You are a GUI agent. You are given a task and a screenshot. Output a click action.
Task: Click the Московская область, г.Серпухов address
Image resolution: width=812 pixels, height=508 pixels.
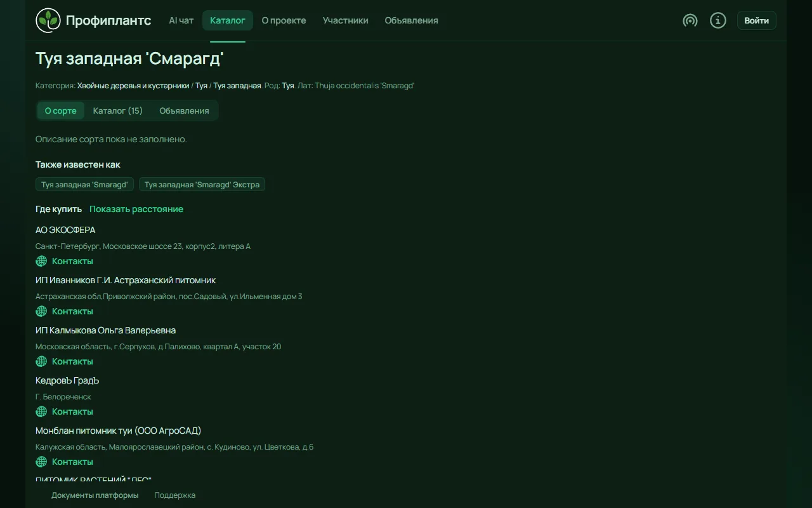(158, 346)
